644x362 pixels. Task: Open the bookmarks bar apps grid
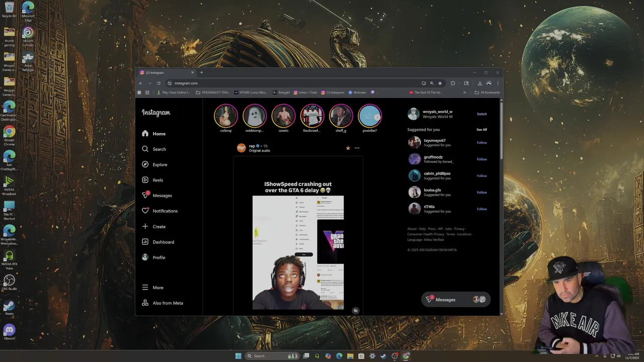coord(147,93)
